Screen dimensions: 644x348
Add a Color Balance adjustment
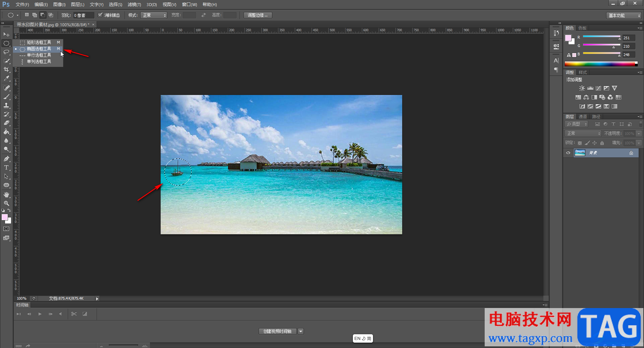pos(586,97)
